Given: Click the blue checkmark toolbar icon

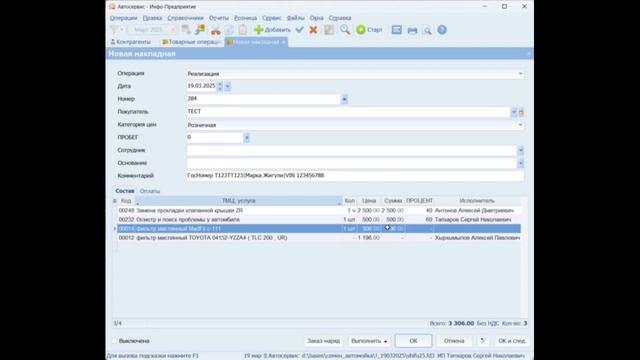Looking at the screenshot, I should (x=300, y=30).
